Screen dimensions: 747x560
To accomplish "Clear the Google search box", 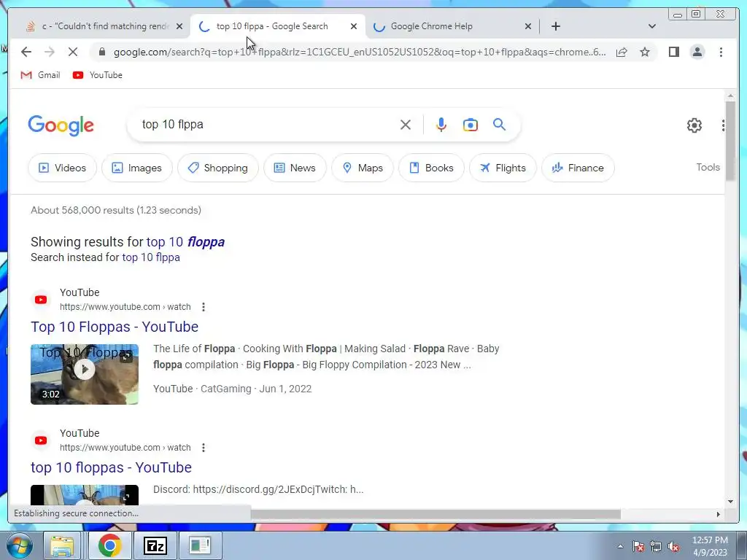I will point(406,125).
